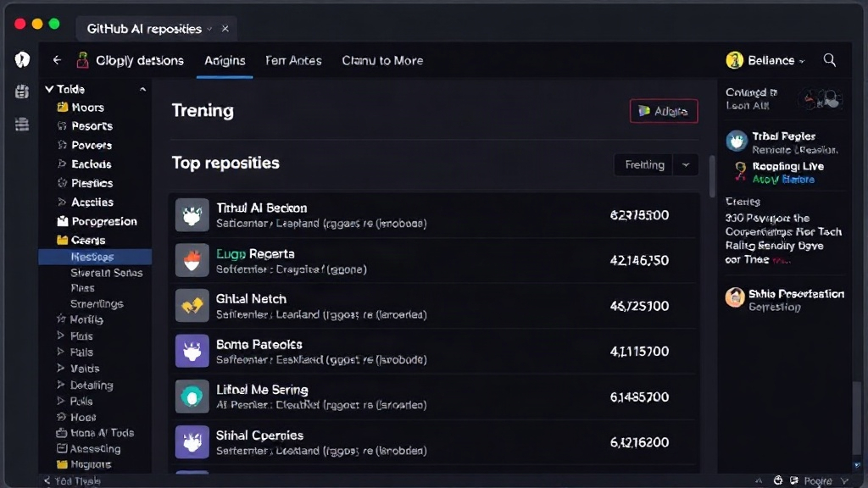This screenshot has height=488, width=868.
Task: Switch to the Adigins tab
Action: [x=225, y=60]
